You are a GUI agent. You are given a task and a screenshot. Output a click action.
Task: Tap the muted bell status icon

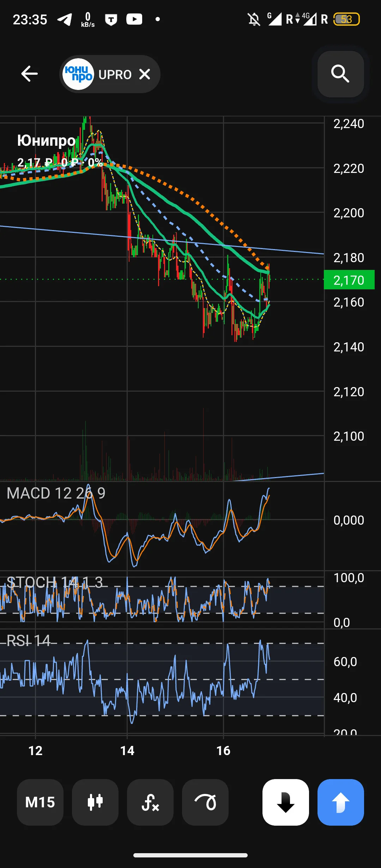point(254,19)
